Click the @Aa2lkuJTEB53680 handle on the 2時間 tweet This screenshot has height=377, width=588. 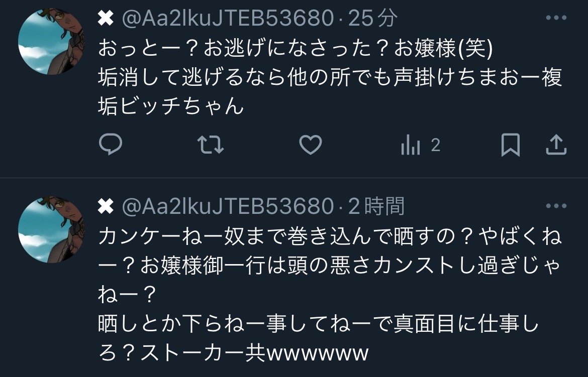pos(228,206)
